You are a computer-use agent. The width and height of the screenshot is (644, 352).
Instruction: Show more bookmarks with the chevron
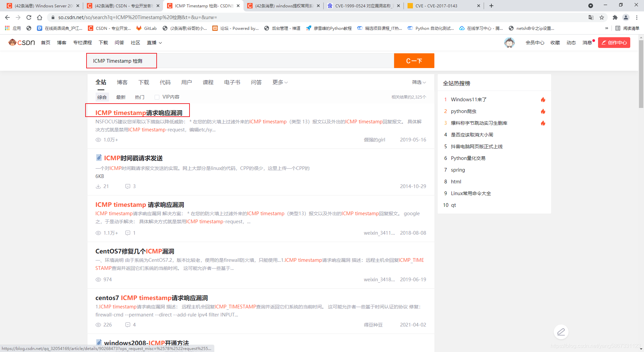(606, 28)
